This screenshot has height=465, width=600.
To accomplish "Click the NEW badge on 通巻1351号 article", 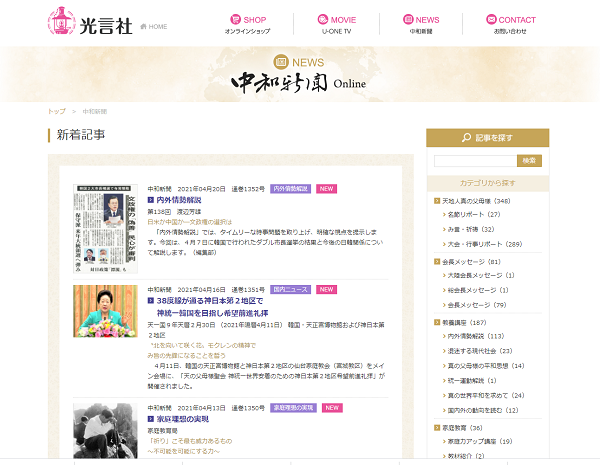I will [x=326, y=289].
